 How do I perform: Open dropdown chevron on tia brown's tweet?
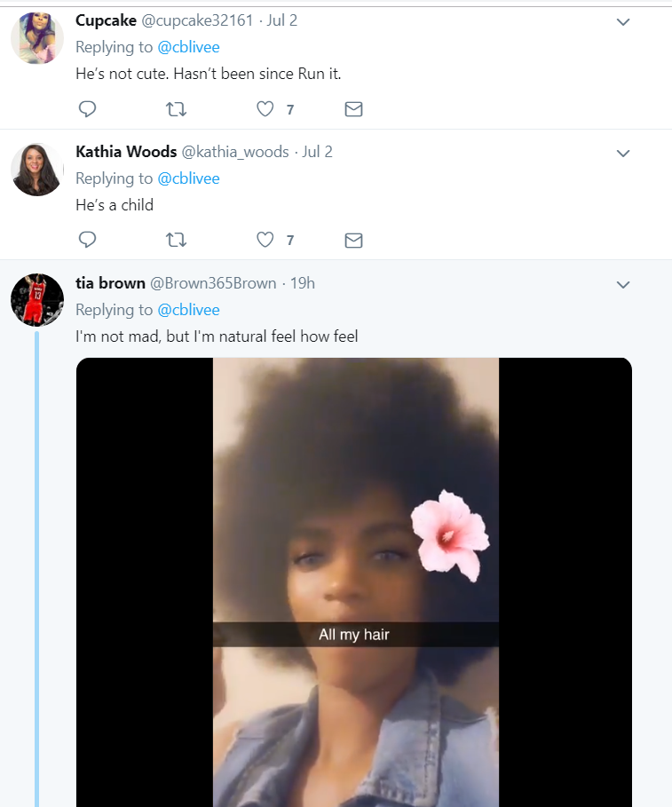(x=623, y=285)
